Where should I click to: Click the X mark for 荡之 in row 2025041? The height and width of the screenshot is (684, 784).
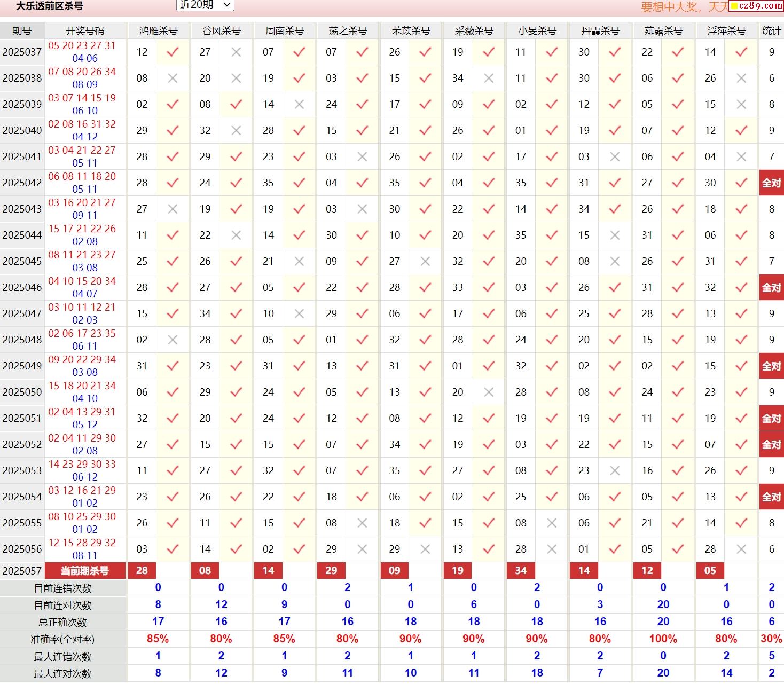(362, 156)
